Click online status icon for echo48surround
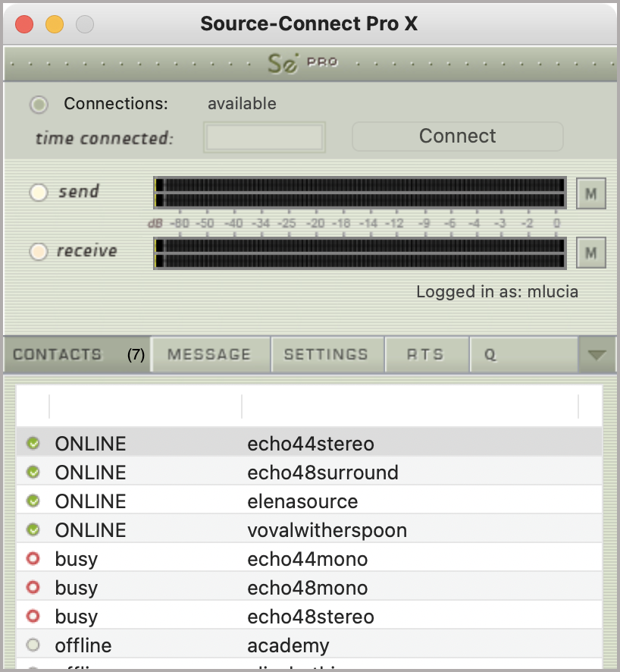 pos(33,473)
